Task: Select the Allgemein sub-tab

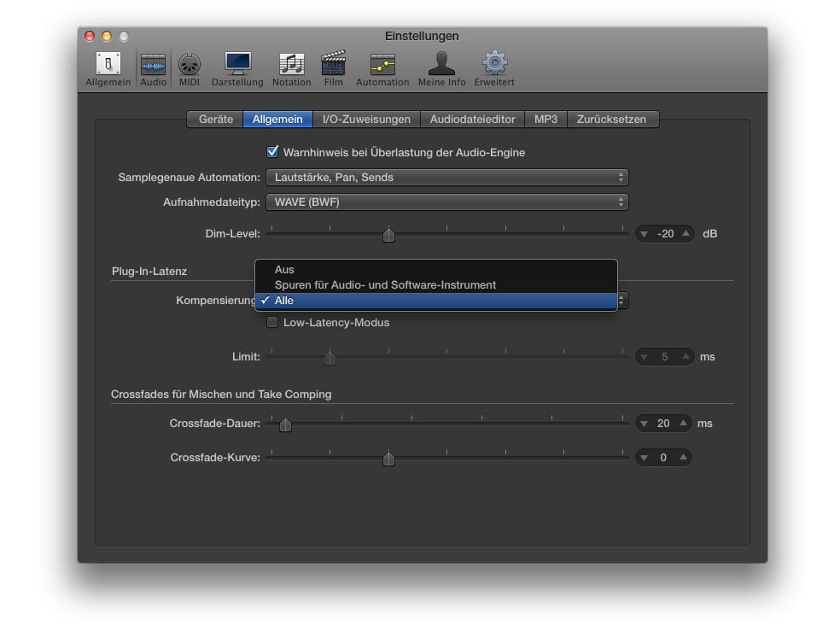Action: coord(277,119)
